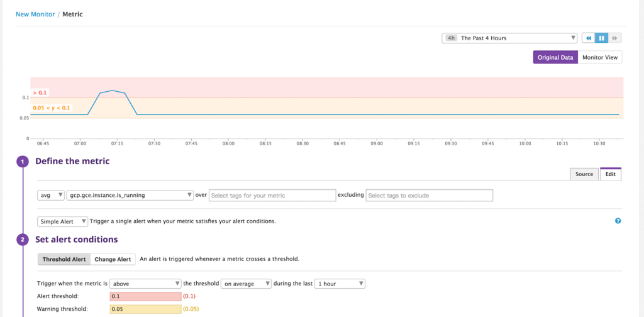Pause the live graph updates
This screenshot has height=317, width=644.
tap(601, 38)
